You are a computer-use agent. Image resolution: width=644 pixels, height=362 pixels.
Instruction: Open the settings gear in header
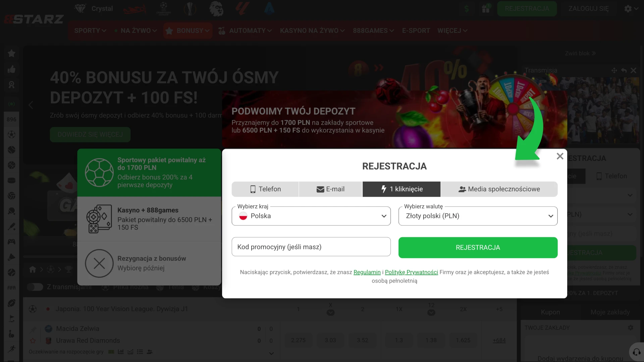tap(628, 9)
